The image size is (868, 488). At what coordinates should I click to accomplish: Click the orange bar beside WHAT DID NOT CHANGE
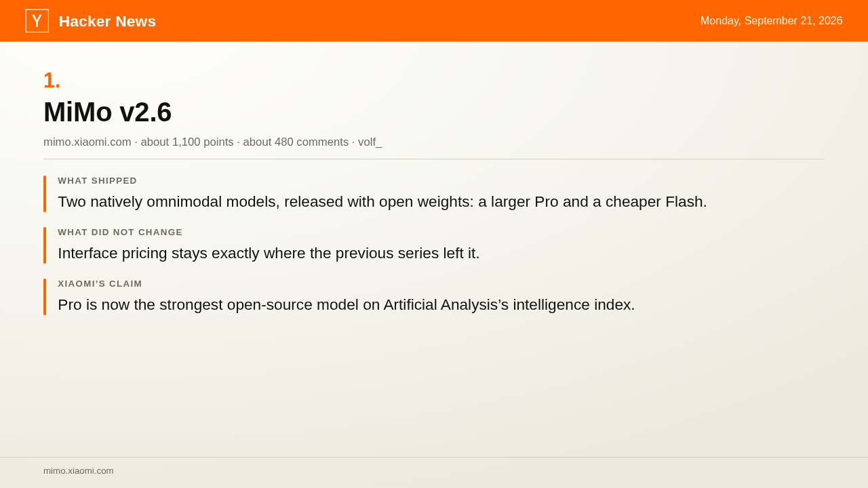(45, 245)
